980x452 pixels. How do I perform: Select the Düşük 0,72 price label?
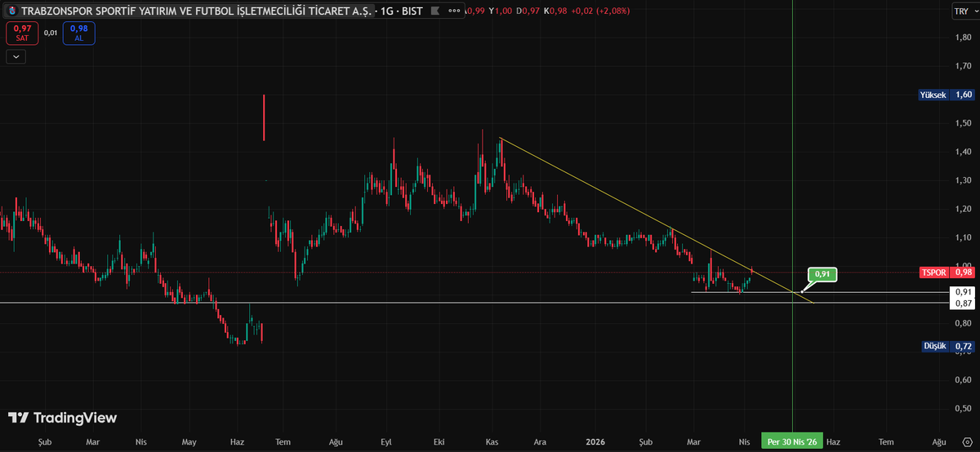point(947,346)
